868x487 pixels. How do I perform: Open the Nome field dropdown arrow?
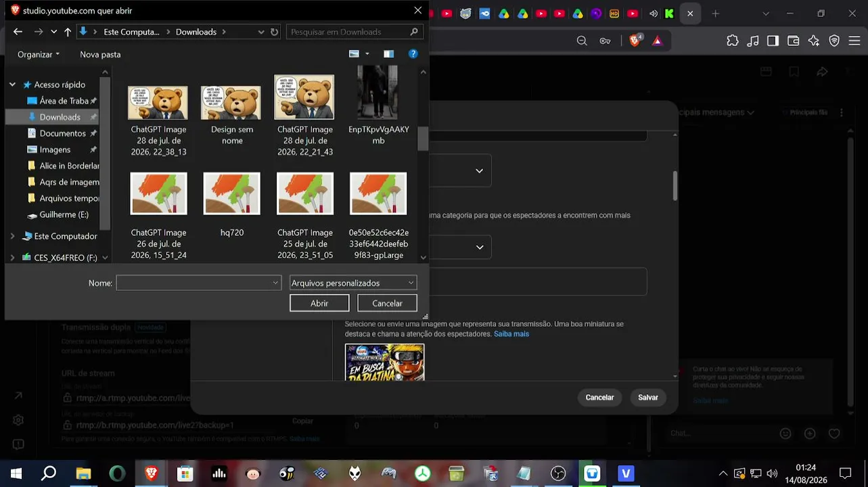click(275, 283)
